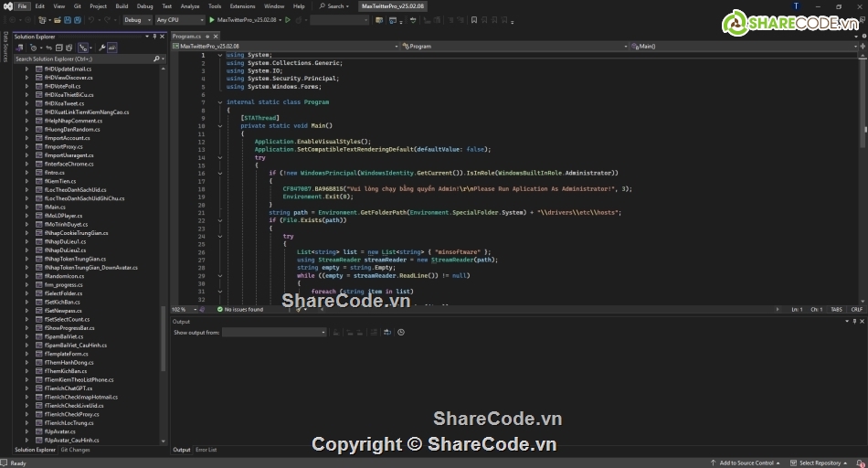Expand the fMain.cs tree node
The image size is (868, 468).
pyautogui.click(x=26, y=207)
